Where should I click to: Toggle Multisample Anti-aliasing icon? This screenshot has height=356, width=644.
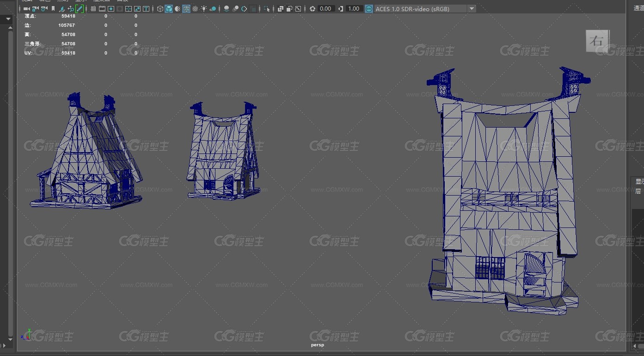[x=244, y=9]
